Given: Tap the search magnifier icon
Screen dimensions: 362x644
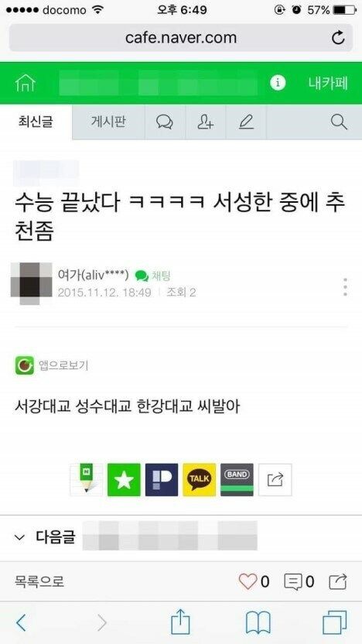Looking at the screenshot, I should point(339,122).
